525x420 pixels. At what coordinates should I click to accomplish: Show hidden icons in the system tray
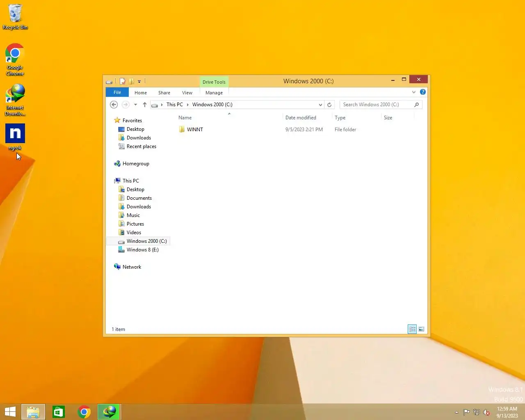tap(457, 412)
